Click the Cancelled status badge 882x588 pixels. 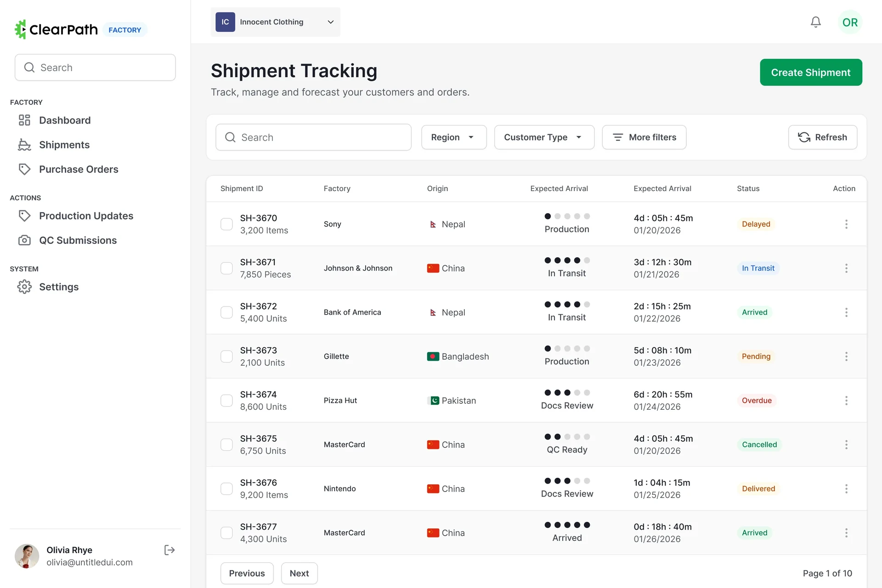point(759,445)
